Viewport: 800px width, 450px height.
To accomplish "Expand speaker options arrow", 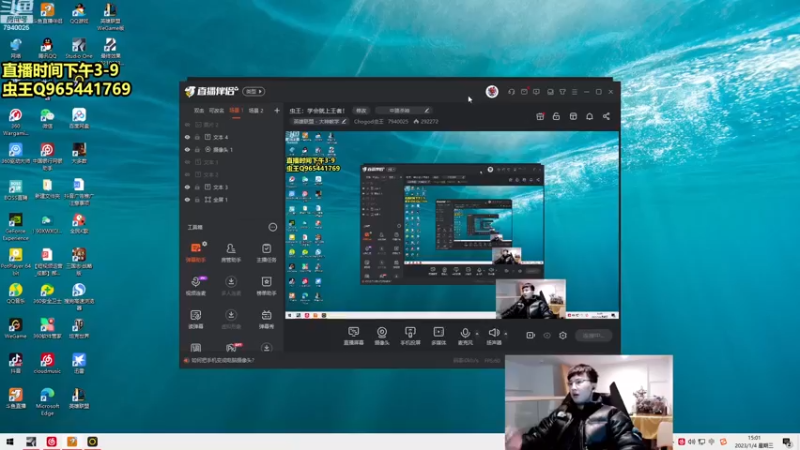I will click(506, 334).
